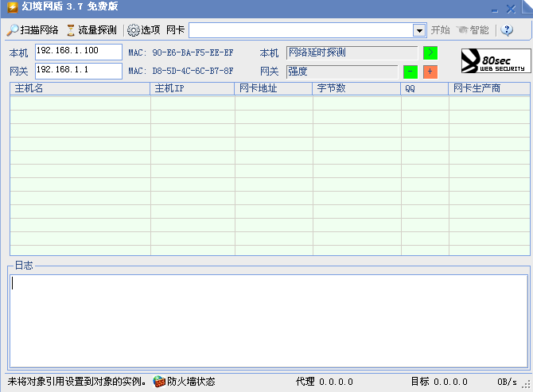Click the green arrow button beside 网络延时探测
The width and height of the screenshot is (533, 392).
tap(430, 52)
